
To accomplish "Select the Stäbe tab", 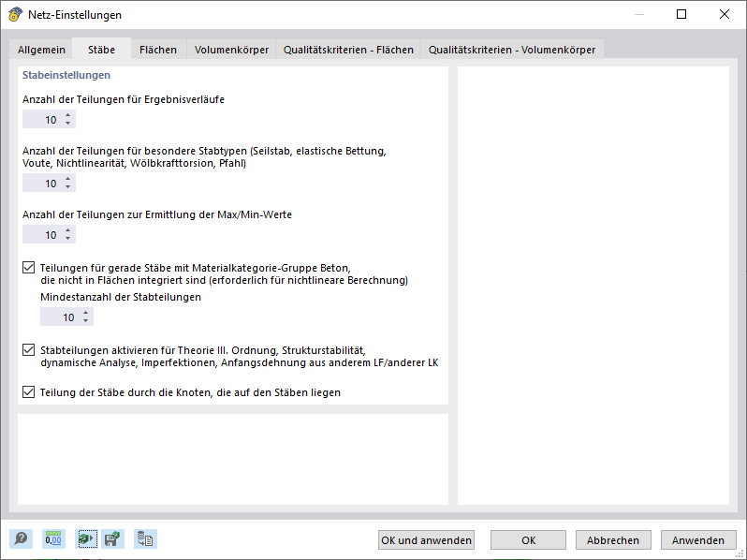I will (x=101, y=49).
